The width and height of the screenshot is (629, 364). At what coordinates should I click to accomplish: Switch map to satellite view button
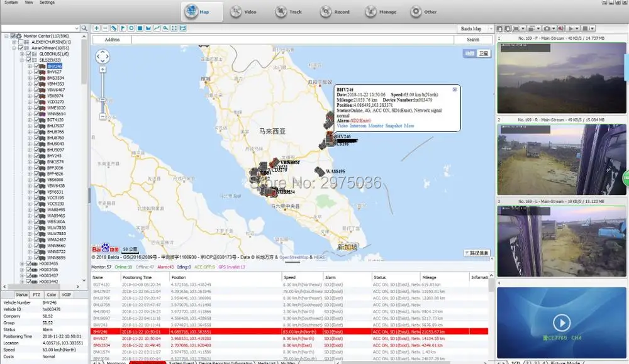[x=484, y=53]
